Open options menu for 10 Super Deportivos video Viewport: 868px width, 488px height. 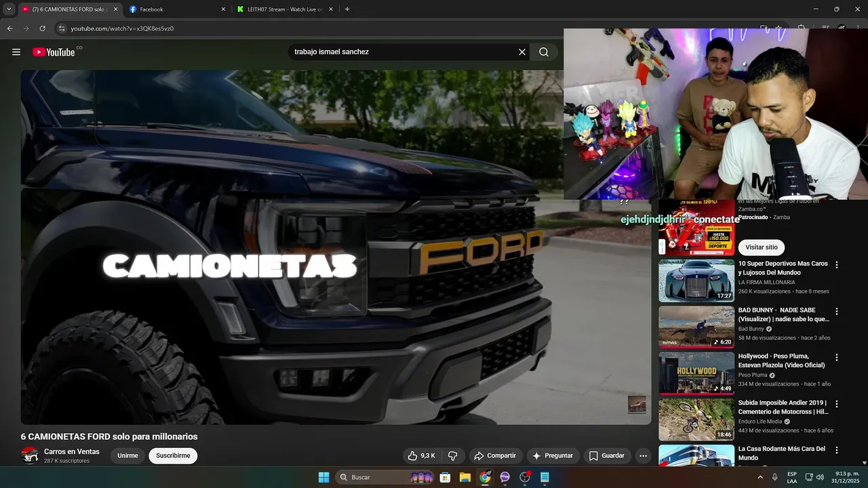click(x=837, y=265)
